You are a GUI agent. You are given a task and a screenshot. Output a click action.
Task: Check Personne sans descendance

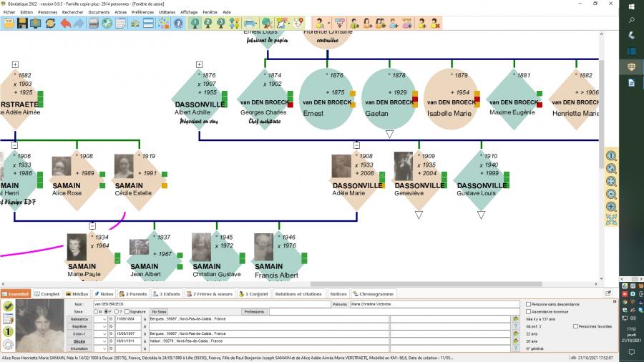pos(529,305)
